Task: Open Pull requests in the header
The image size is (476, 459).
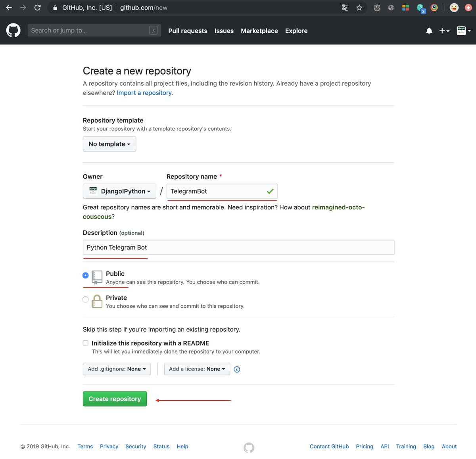Action: click(188, 31)
